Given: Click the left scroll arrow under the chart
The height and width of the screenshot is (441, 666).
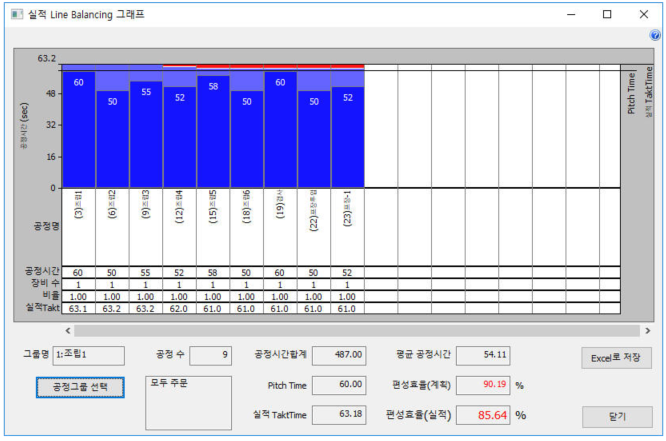Looking at the screenshot, I should pos(69,330).
